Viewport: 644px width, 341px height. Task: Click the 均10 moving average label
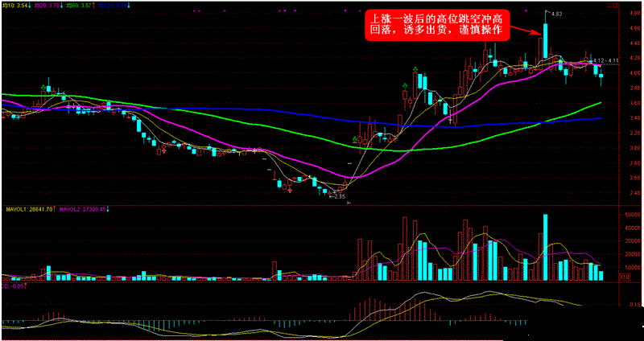click(x=16, y=5)
